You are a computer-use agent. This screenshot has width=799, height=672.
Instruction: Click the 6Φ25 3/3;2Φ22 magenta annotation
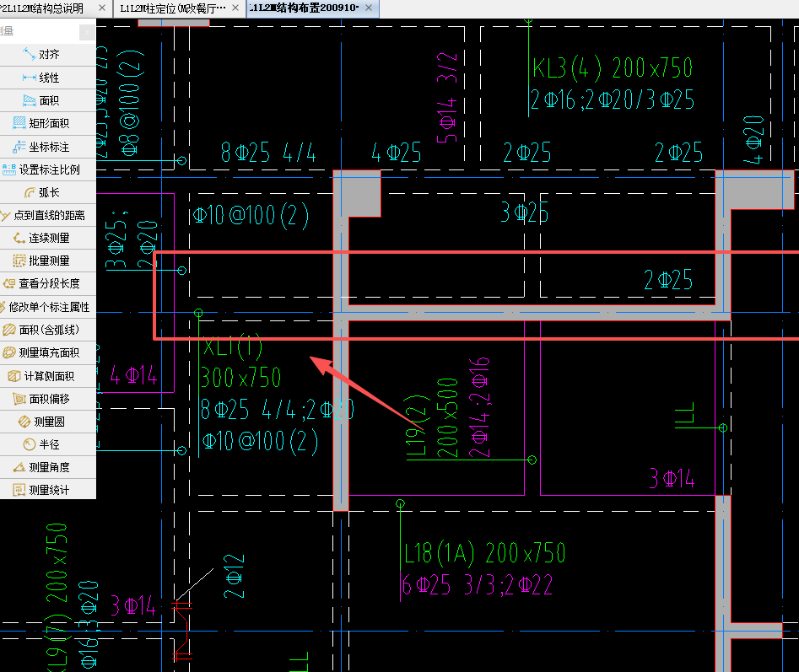point(478,585)
